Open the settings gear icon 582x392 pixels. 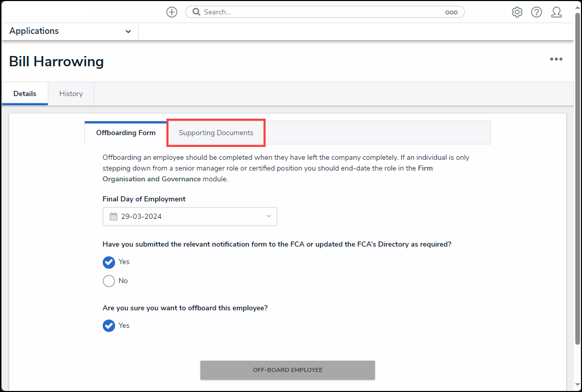click(517, 12)
